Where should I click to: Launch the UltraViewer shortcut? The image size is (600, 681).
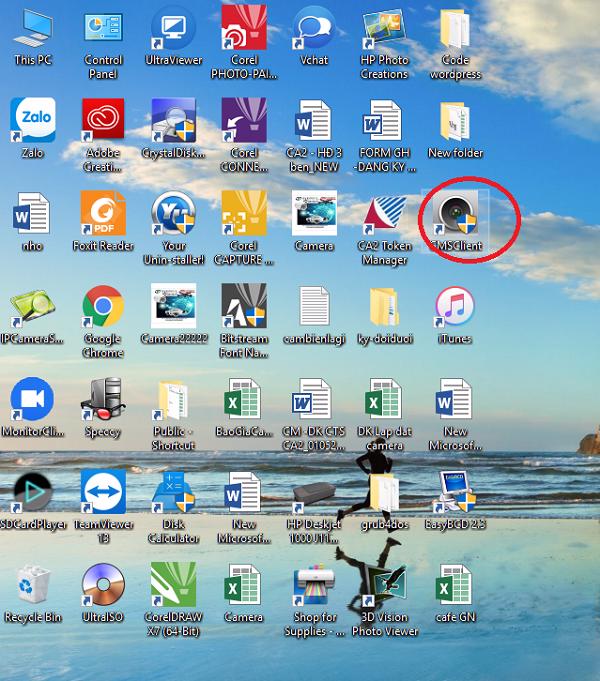(174, 29)
